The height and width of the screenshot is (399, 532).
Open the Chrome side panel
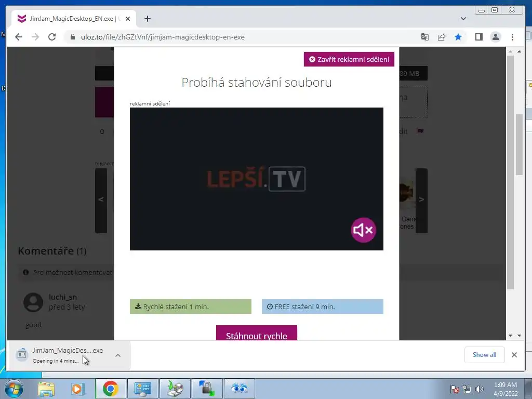pyautogui.click(x=478, y=37)
